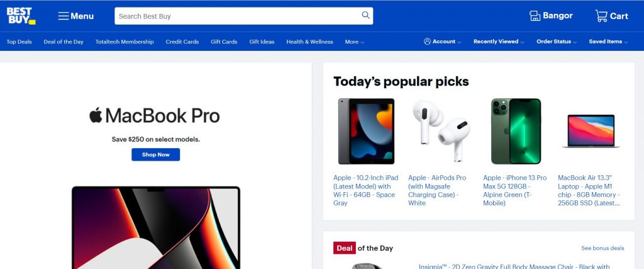Click the Shop Now button
644x269 pixels.
[156, 154]
